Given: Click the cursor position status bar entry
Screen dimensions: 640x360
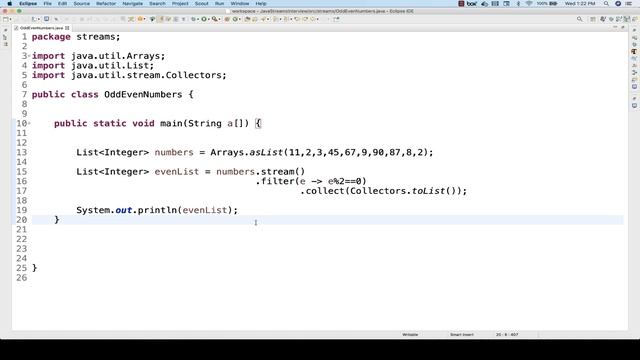Looking at the screenshot, I should tap(507, 334).
